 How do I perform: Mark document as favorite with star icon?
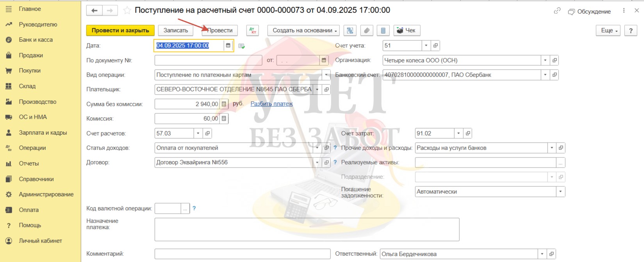tap(127, 11)
